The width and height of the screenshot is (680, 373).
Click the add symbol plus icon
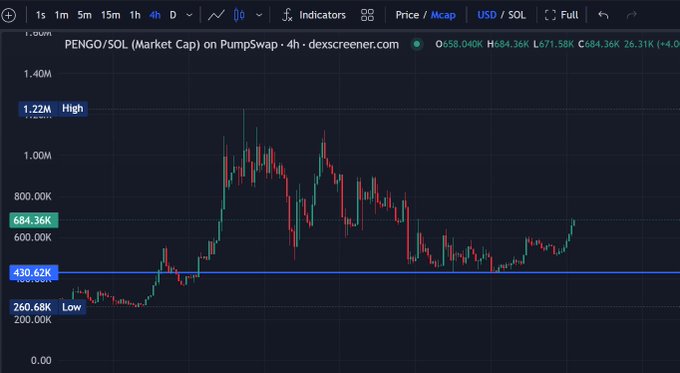(x=8, y=15)
